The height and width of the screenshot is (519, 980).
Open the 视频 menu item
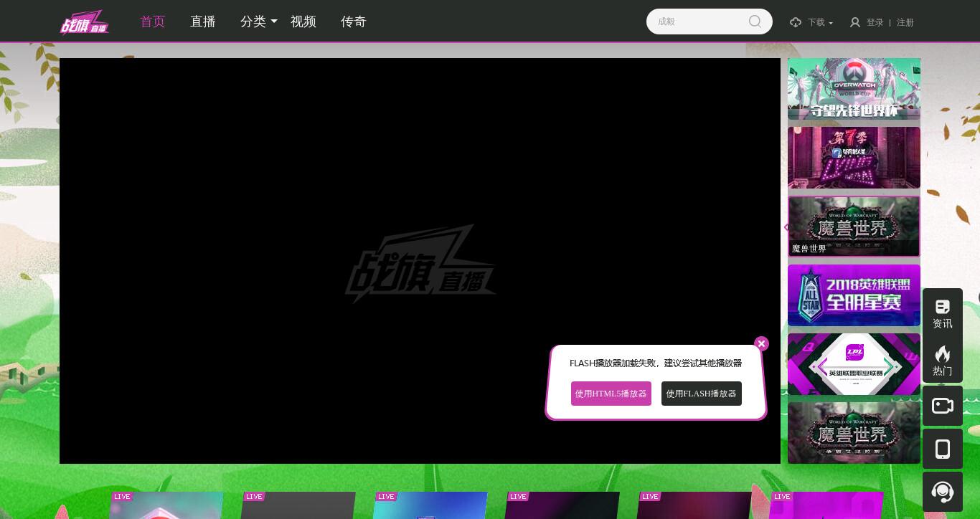(303, 22)
